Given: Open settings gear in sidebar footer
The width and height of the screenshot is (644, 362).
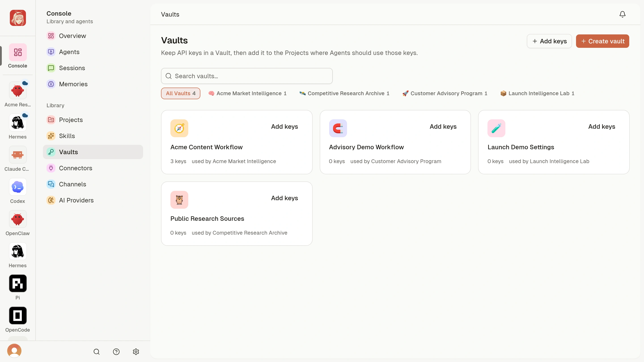Looking at the screenshot, I should point(136,351).
